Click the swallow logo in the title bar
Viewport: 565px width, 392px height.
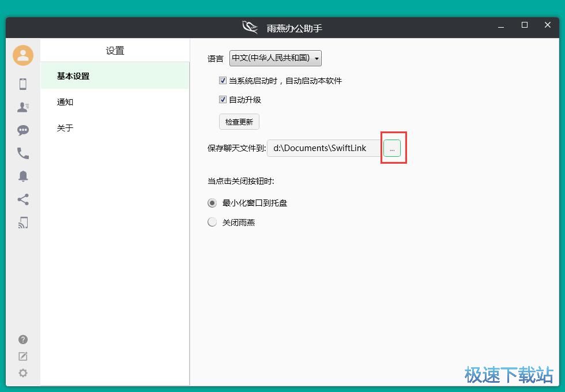(250, 28)
